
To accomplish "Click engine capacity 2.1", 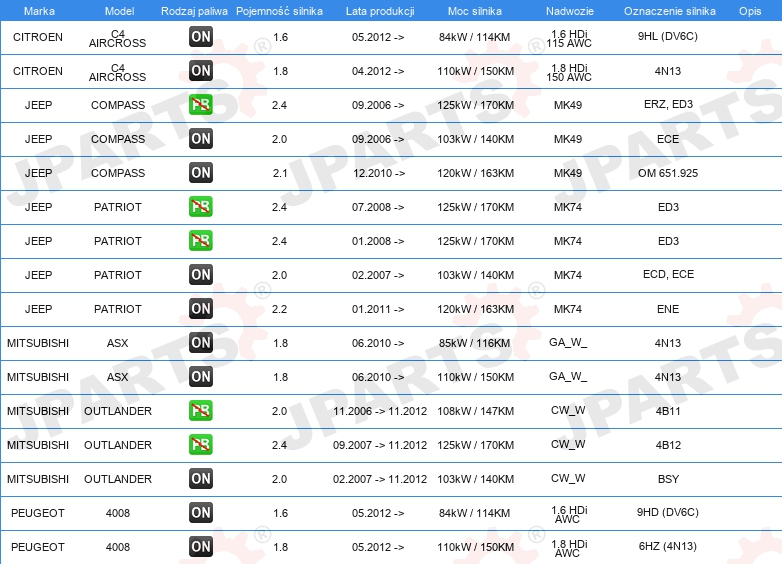I will point(280,173).
